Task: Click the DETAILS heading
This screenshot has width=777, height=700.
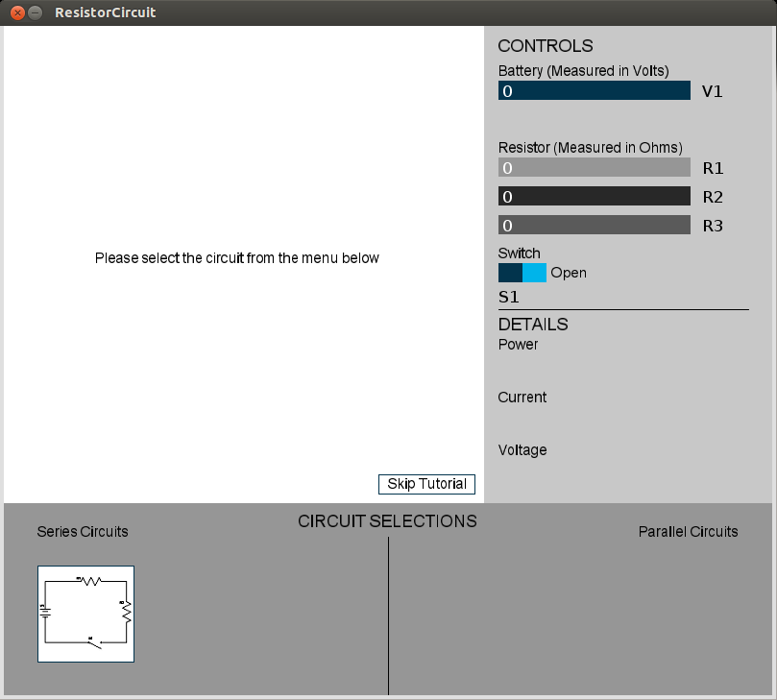Action: point(533,325)
